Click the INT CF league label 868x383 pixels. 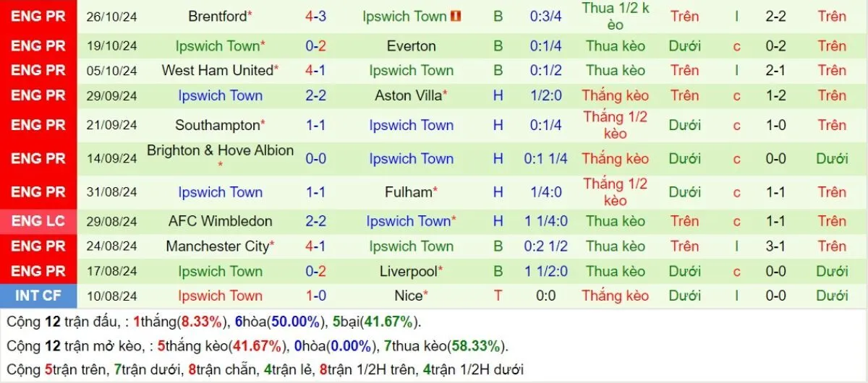38,296
